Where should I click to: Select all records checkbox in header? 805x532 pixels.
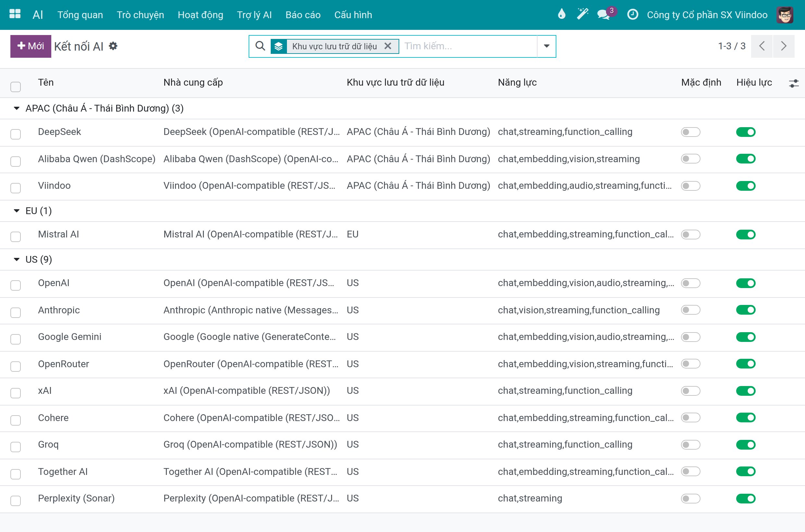[x=16, y=87]
